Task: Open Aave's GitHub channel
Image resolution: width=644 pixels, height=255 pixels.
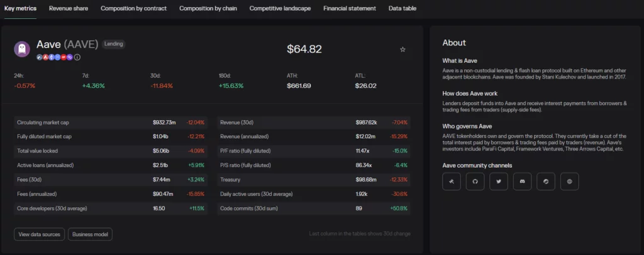Action: [x=475, y=182]
